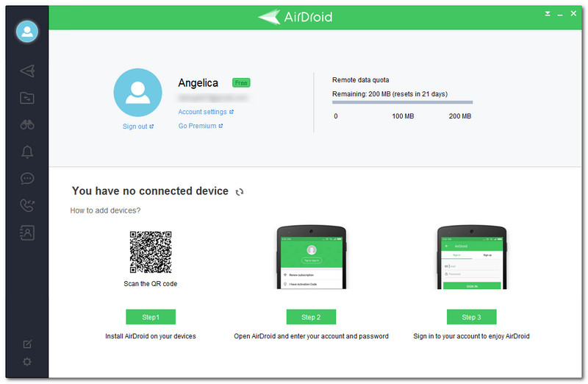This screenshot has height=384, width=588.
Task: Click the feedback edit icon in sidebar
Action: pyautogui.click(x=27, y=344)
